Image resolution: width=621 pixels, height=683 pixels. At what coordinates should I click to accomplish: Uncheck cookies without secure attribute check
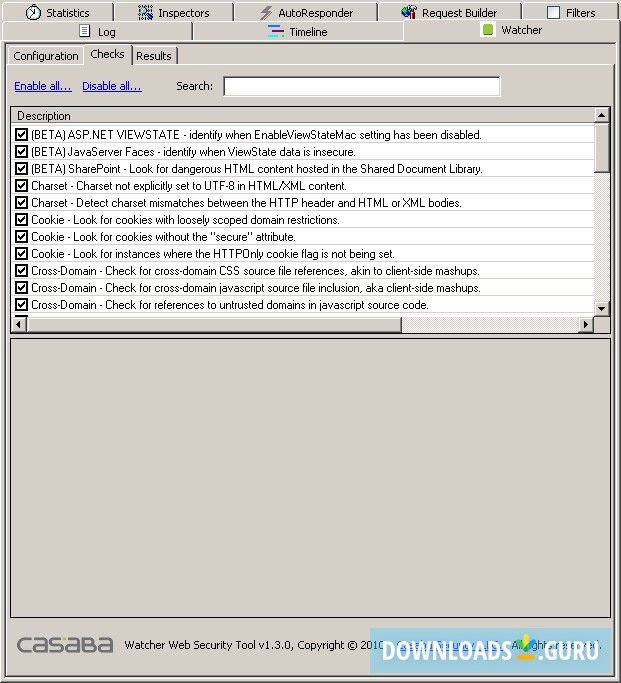(x=21, y=237)
